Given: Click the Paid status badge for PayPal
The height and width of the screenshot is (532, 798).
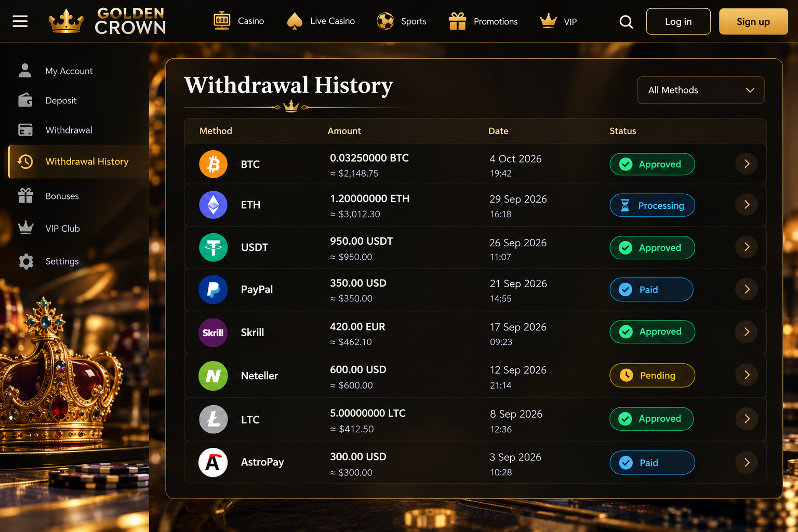Looking at the screenshot, I should tap(651, 289).
